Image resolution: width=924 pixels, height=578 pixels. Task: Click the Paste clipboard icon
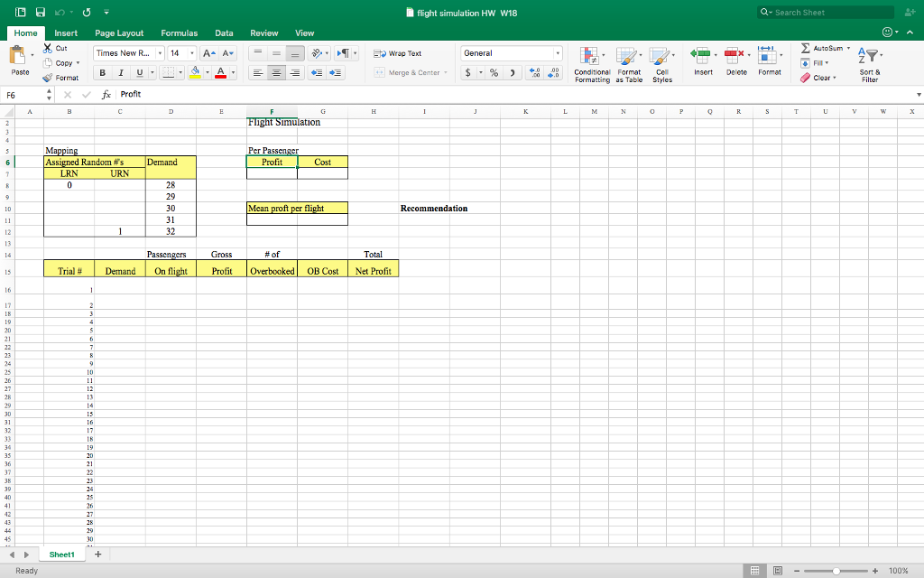(21, 58)
